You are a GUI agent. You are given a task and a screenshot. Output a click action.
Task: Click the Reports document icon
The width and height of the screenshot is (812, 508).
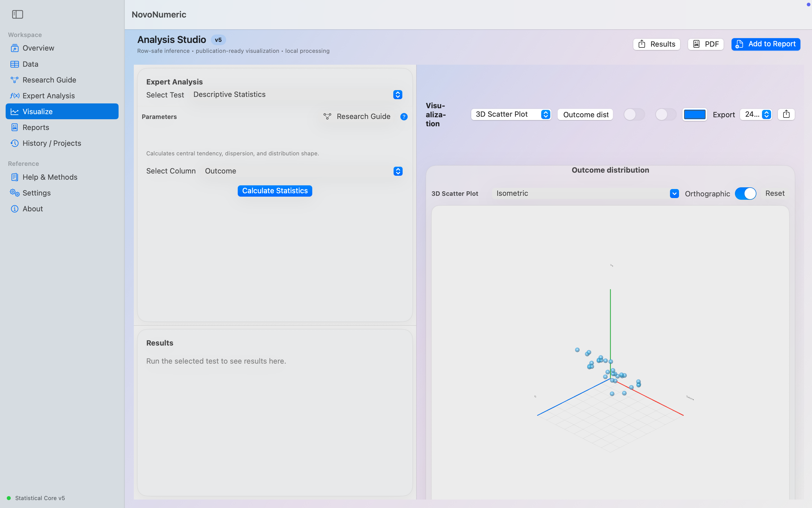click(14, 127)
